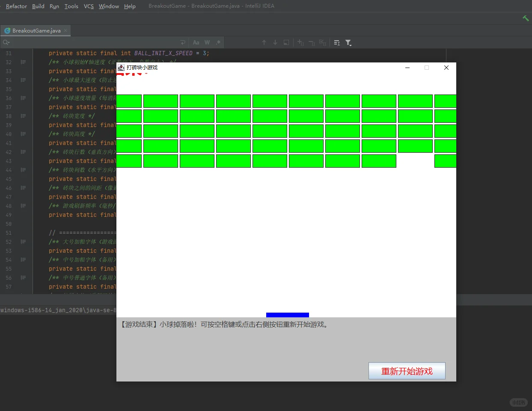The width and height of the screenshot is (532, 411).
Task: Click line number 45 in gutter
Action: click(9, 179)
